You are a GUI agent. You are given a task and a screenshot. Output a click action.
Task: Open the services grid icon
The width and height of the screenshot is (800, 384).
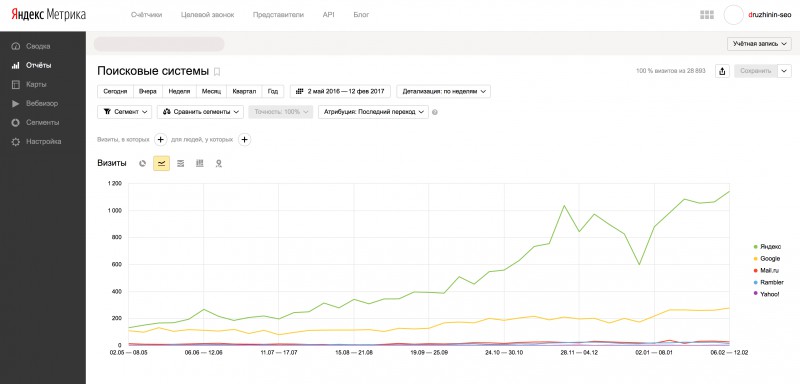coord(707,15)
